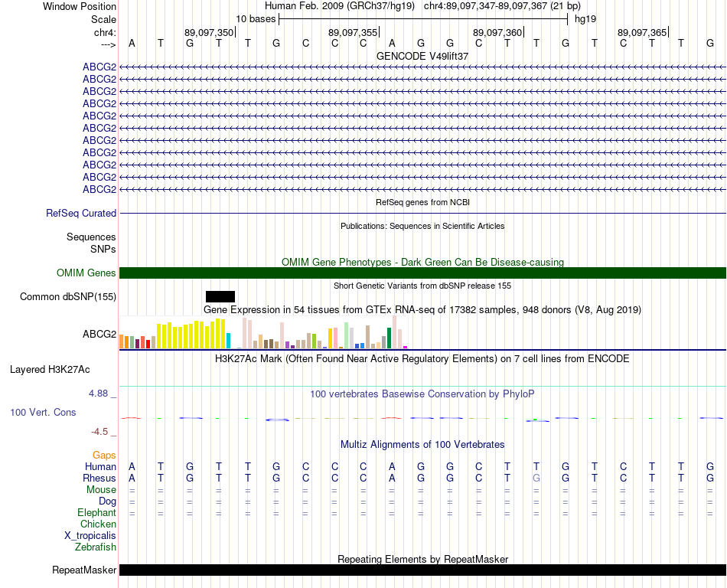
Task: Click Multiz Alignments of 100 Vertebrates title
Action: [x=422, y=444]
